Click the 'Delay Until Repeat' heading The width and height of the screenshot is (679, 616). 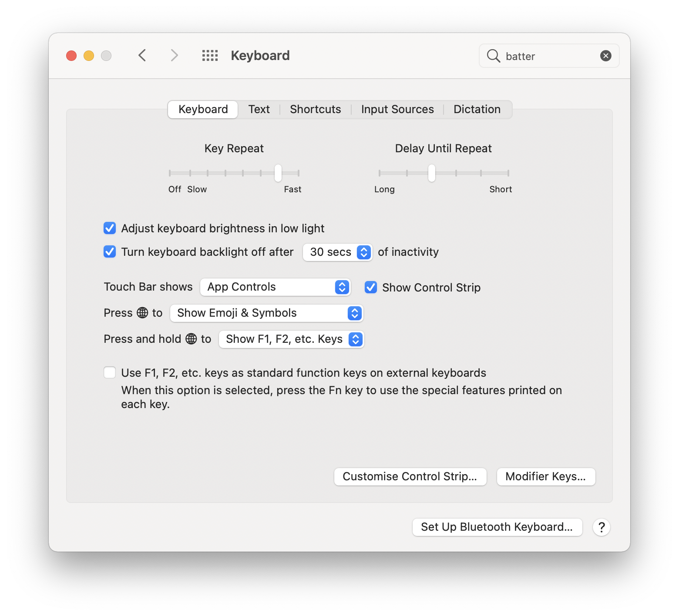tap(444, 148)
